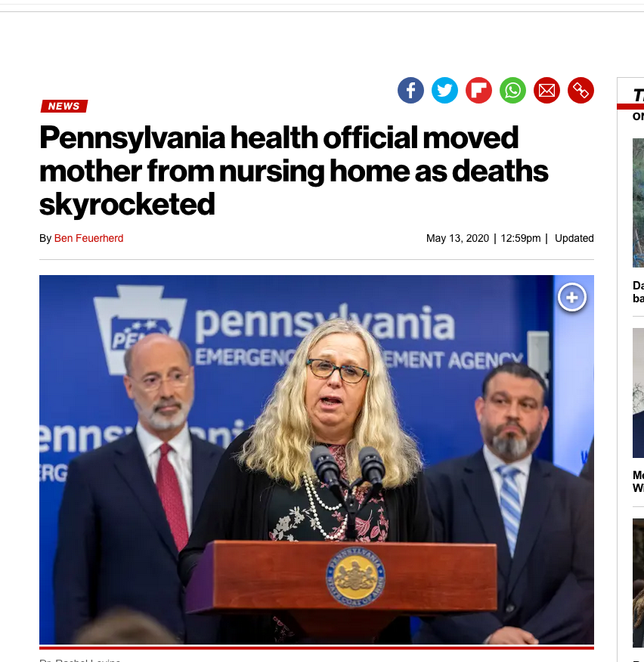644x662 pixels.
Task: Click the red NEWS category tag
Action: 64,106
